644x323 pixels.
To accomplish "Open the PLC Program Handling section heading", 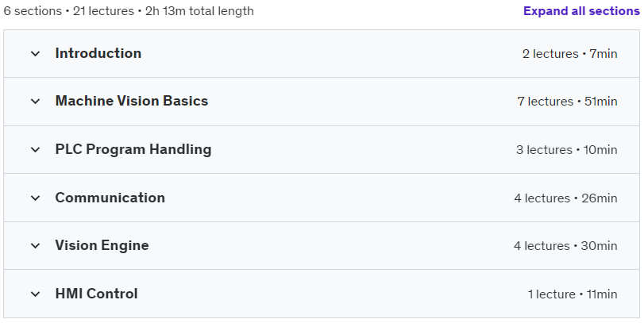I will tap(133, 149).
